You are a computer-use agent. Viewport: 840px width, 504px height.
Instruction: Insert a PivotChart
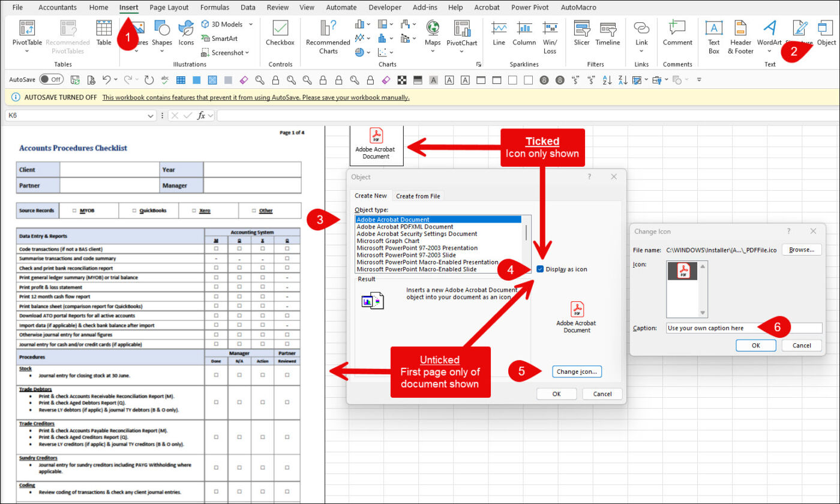tap(462, 36)
